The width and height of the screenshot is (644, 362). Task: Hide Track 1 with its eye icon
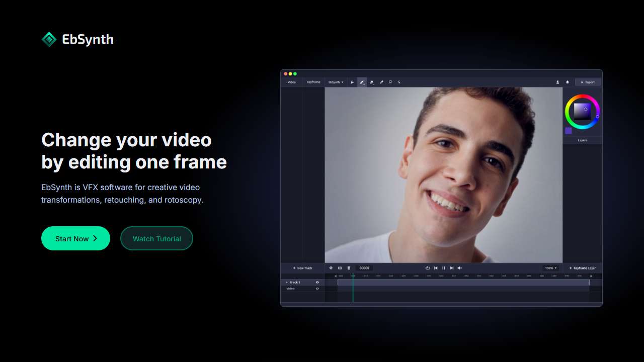tap(317, 283)
